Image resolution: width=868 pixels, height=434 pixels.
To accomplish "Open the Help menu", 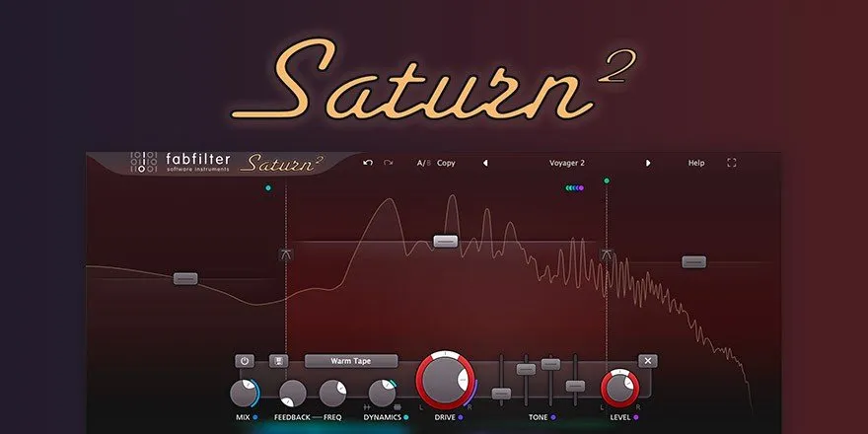I will coord(696,163).
